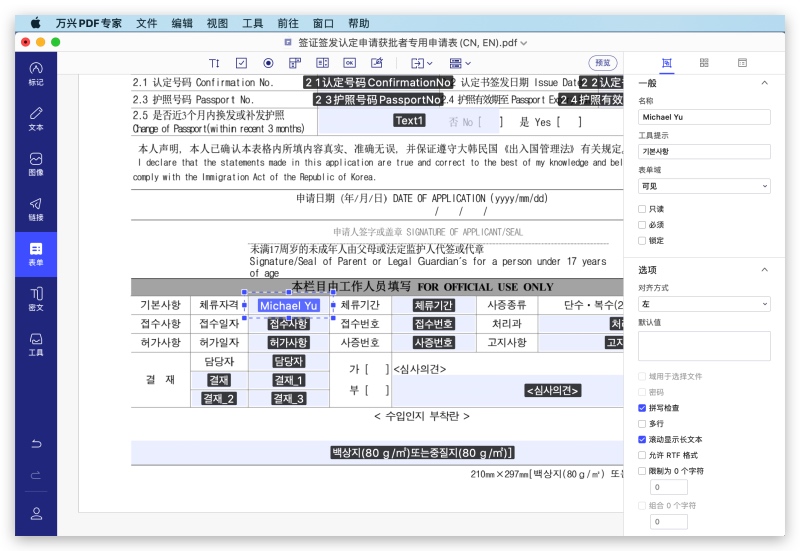Click the 预览 preview button

pos(603,63)
